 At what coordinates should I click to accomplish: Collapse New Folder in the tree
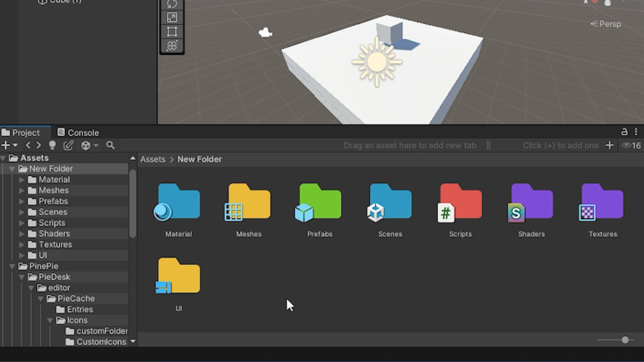click(12, 169)
